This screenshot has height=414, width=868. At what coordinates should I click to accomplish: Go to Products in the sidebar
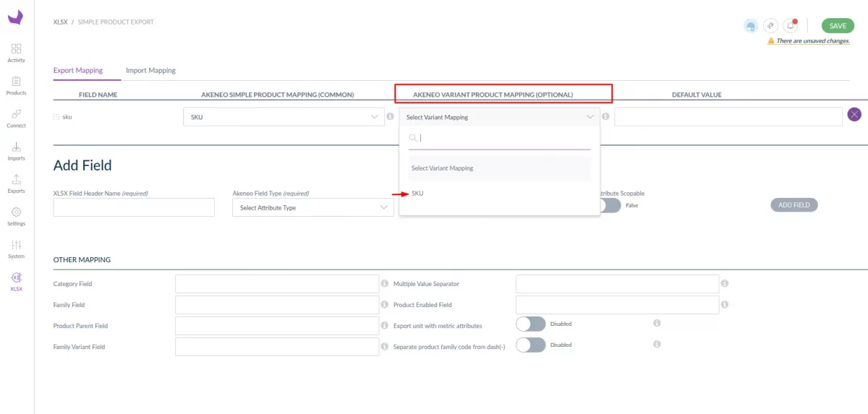(16, 85)
